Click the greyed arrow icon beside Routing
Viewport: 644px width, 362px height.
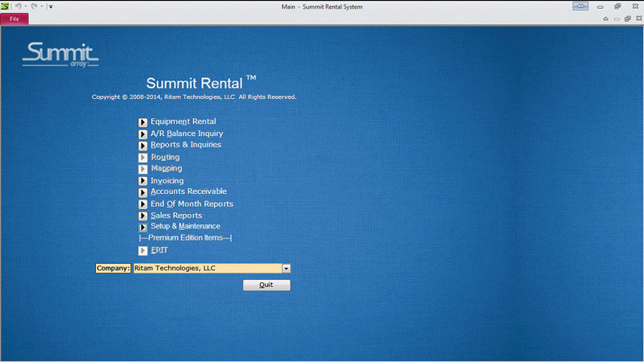tap(142, 158)
